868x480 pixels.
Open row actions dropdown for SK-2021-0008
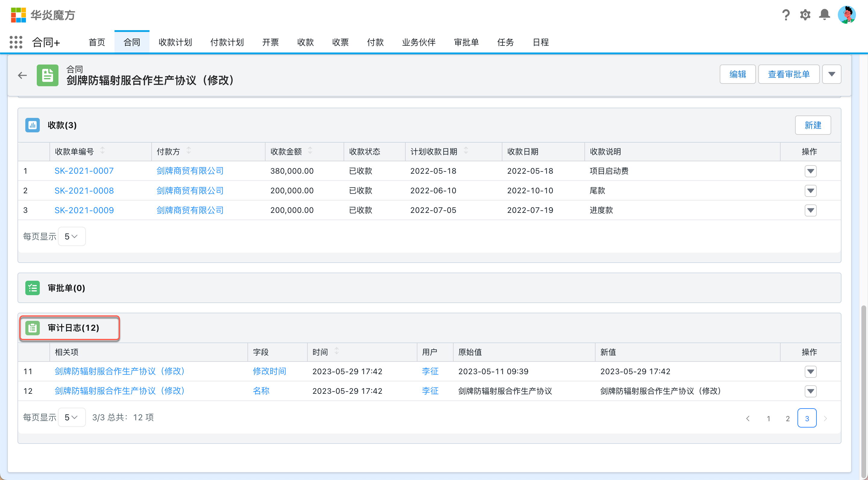810,191
